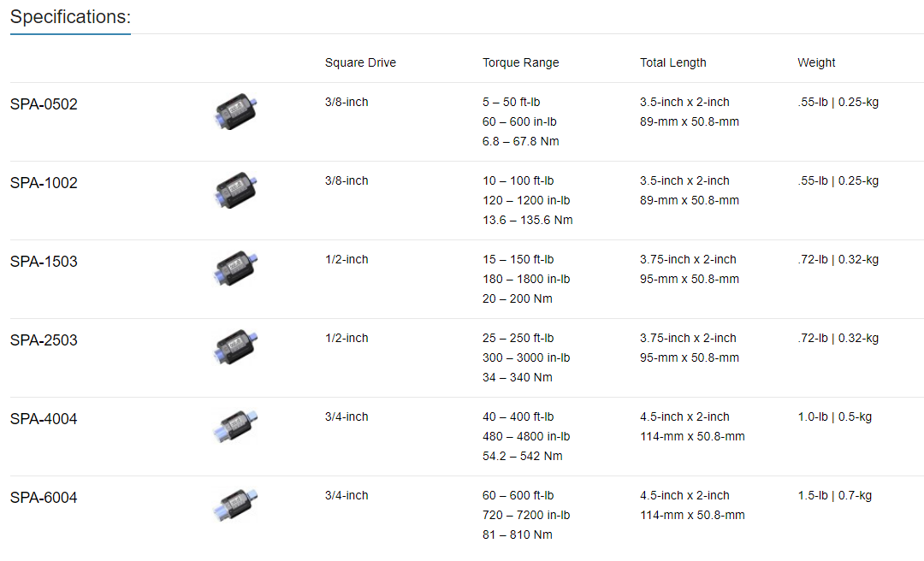Select the SPA-1503 model name
The image size is (924, 561).
coord(44,262)
